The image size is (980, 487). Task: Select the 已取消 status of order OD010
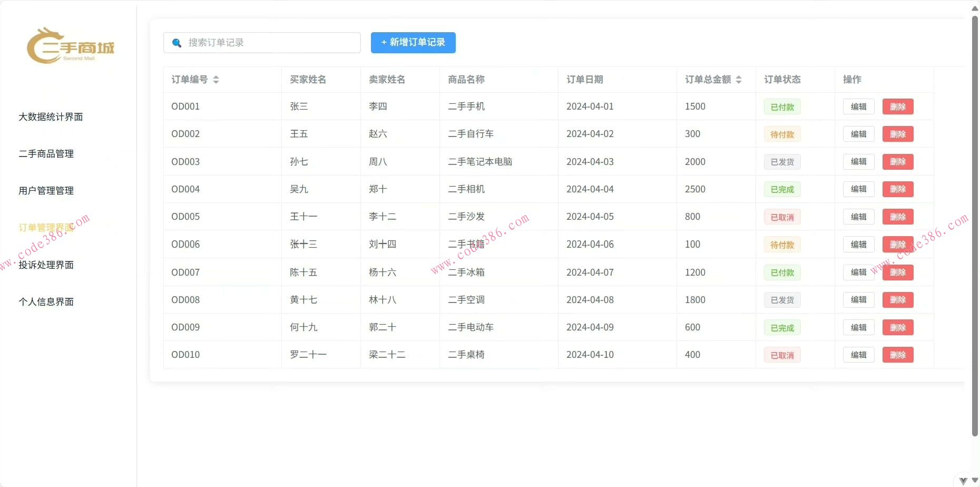click(781, 355)
